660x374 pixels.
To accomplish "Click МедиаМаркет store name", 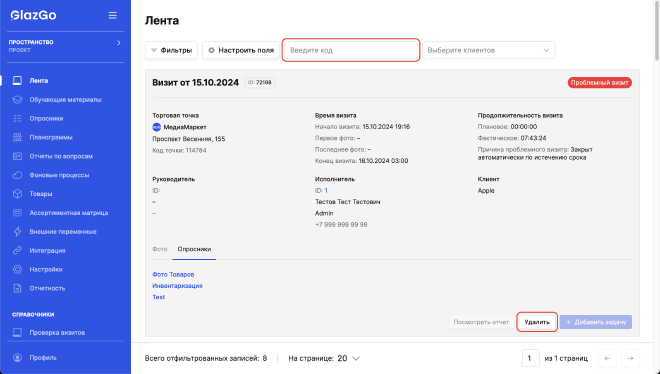I will (x=185, y=127).
